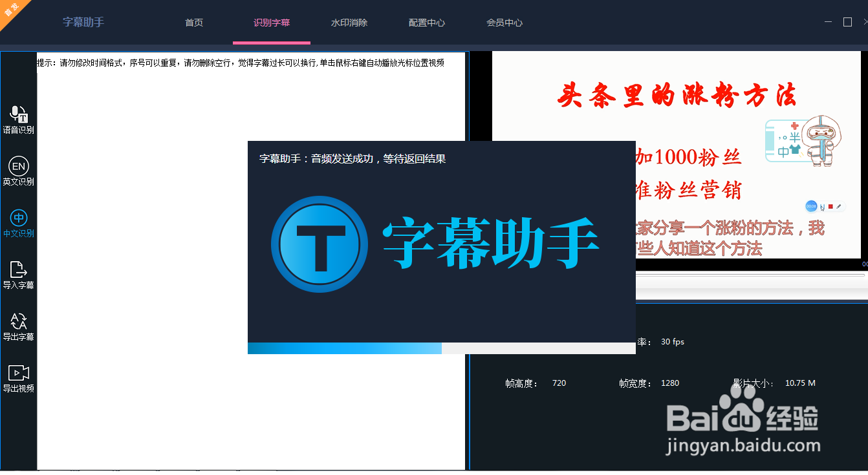
Task: Click the 字幕助手 logo text in dialog
Action: (x=491, y=244)
